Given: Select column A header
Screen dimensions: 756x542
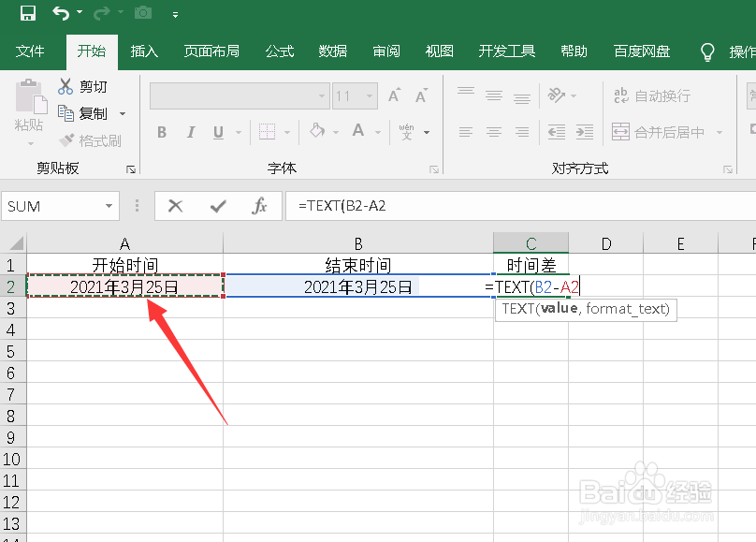Looking at the screenshot, I should [x=124, y=243].
